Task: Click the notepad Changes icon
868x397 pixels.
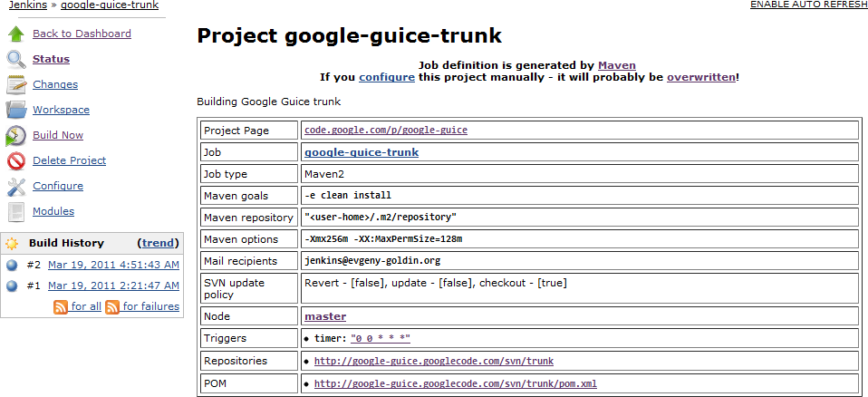Action: click(16, 84)
